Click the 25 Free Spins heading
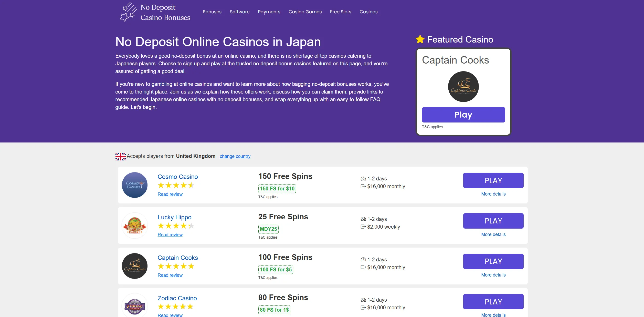Image resolution: width=644 pixels, height=317 pixels. 283,217
